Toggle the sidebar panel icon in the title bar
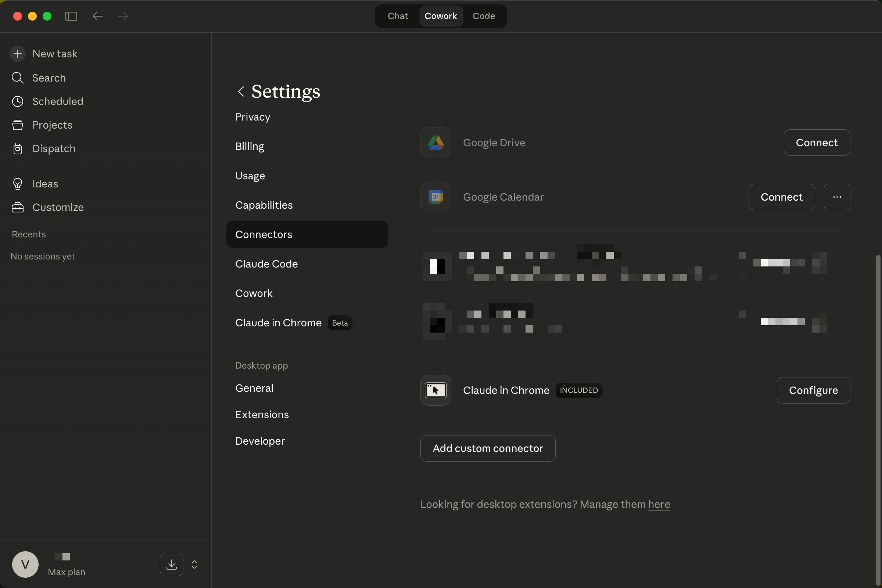This screenshot has height=588, width=882. click(71, 16)
